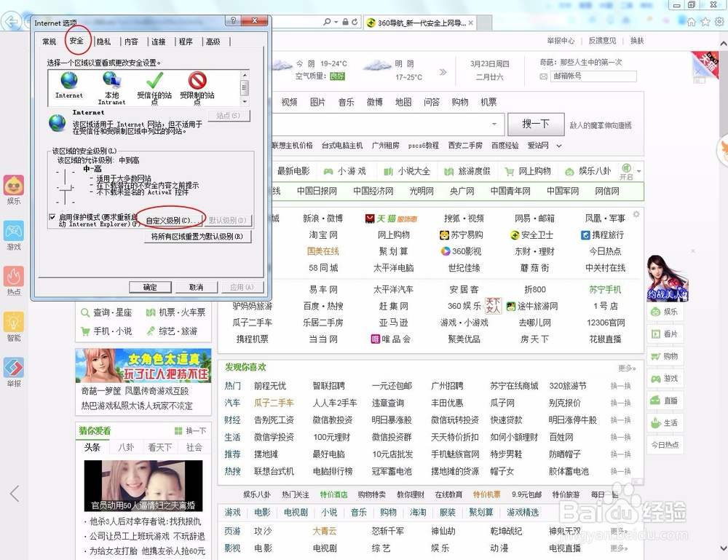Viewport: 728px width, 560px height.
Task: Select the 360导航 browser tab
Action: tap(420, 23)
